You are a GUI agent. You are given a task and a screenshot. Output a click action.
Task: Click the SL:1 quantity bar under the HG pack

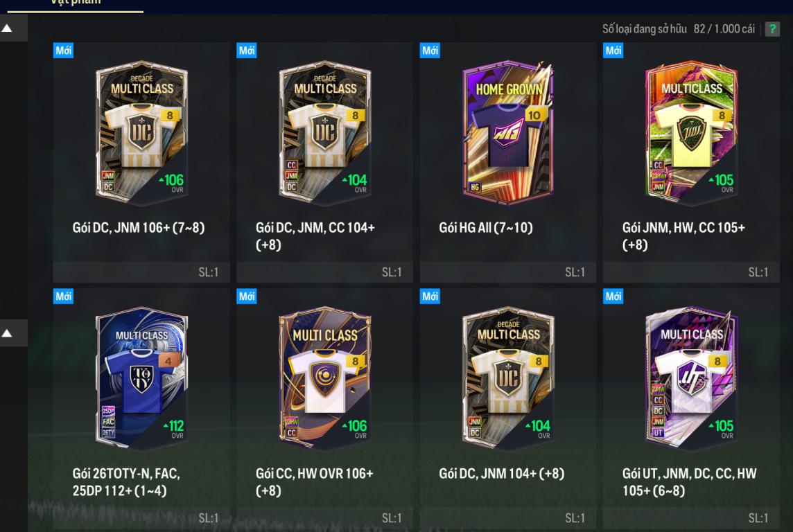click(x=508, y=272)
